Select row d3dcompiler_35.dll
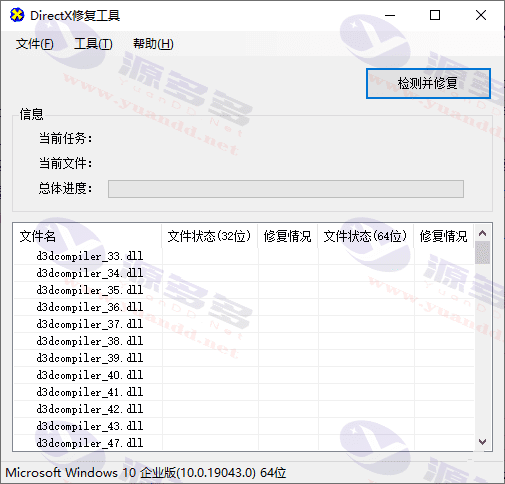This screenshot has width=505, height=484. point(244,290)
